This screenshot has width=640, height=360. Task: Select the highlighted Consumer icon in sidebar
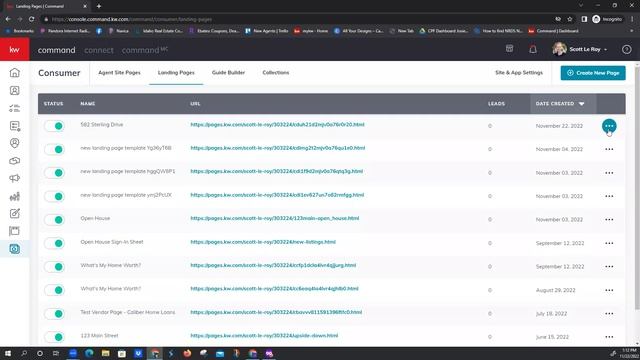coord(14,249)
